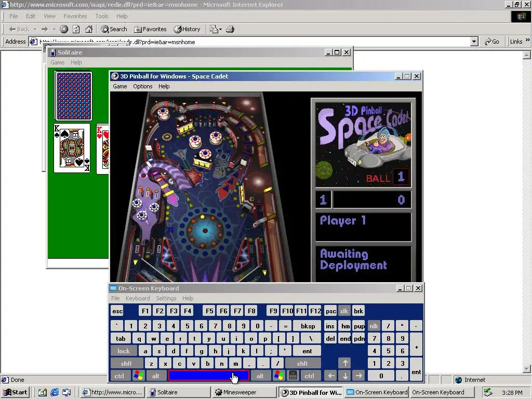Open Favorites from IE toolbar
Viewport: 532px width, 399px height.
tap(150, 29)
